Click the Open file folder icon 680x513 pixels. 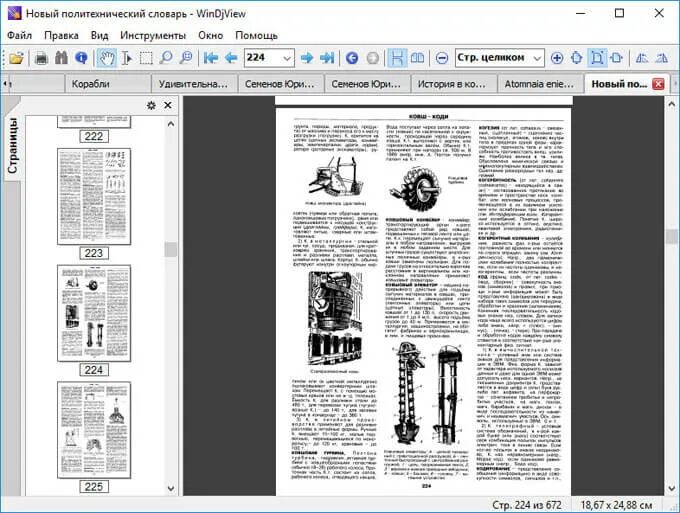[16, 58]
